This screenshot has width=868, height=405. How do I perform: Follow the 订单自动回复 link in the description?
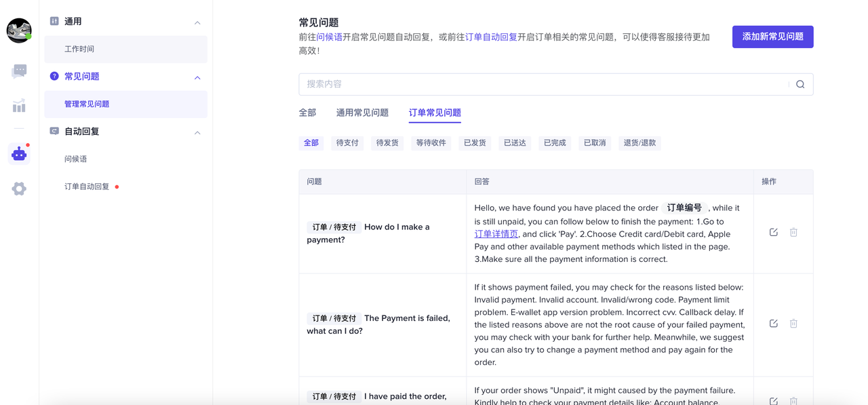pos(491,37)
